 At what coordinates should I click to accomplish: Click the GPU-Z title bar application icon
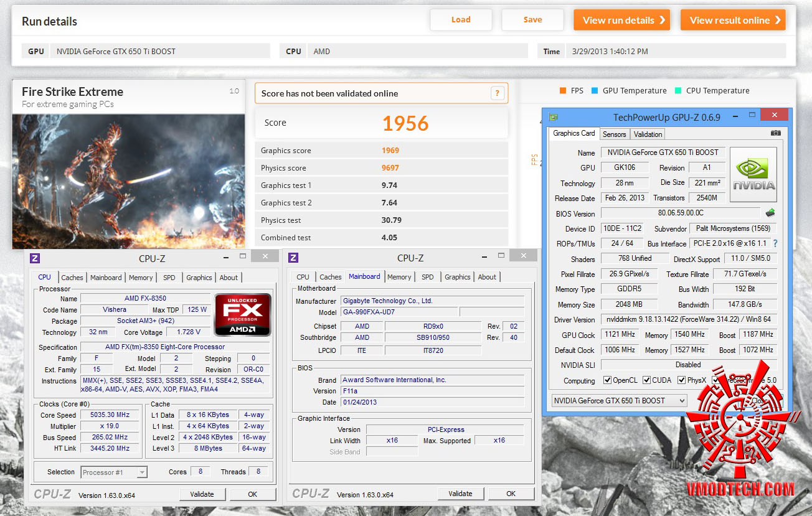[x=553, y=117]
